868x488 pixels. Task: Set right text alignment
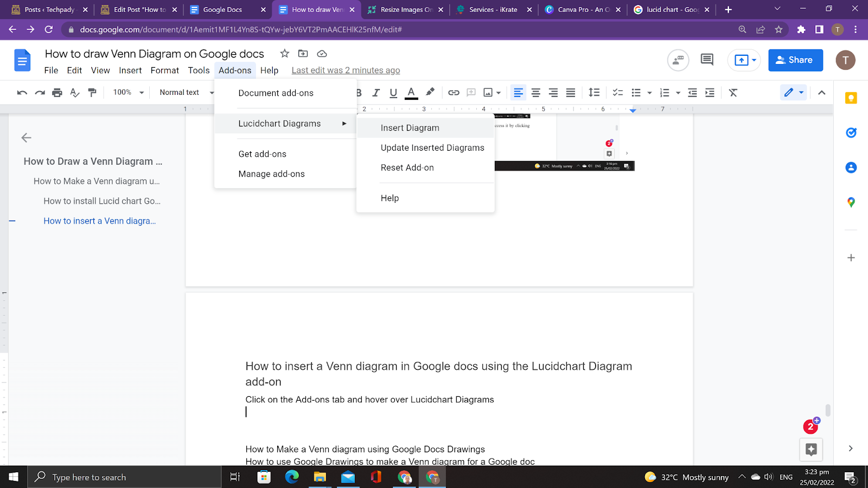point(553,93)
